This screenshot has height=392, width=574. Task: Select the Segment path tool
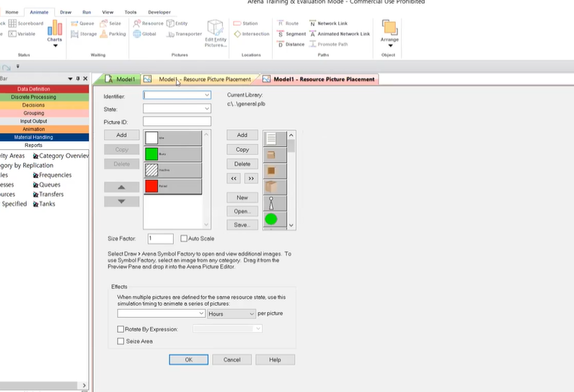click(x=291, y=34)
